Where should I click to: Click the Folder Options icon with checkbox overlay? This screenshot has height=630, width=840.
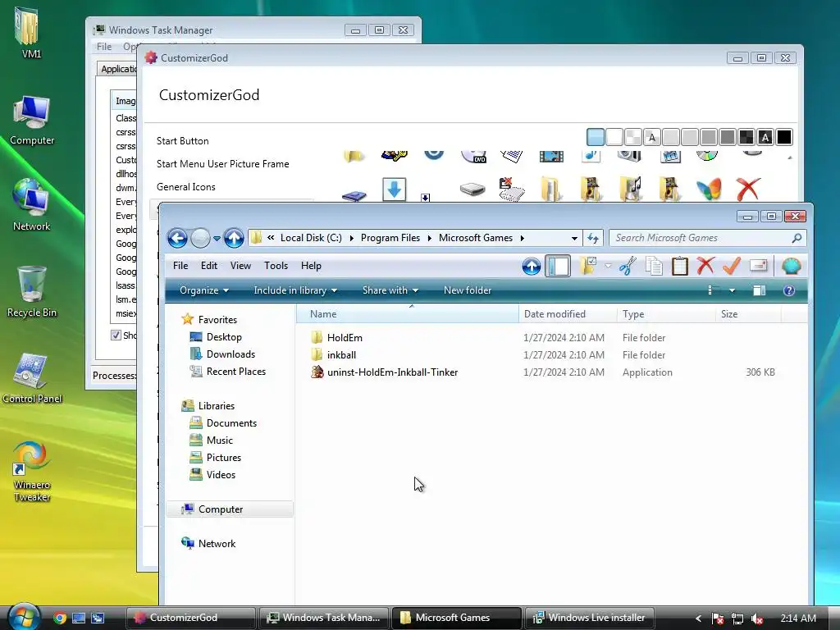tap(588, 266)
